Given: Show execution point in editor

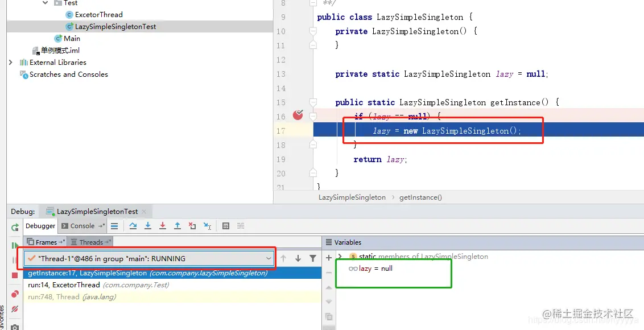Looking at the screenshot, I should click(114, 226).
